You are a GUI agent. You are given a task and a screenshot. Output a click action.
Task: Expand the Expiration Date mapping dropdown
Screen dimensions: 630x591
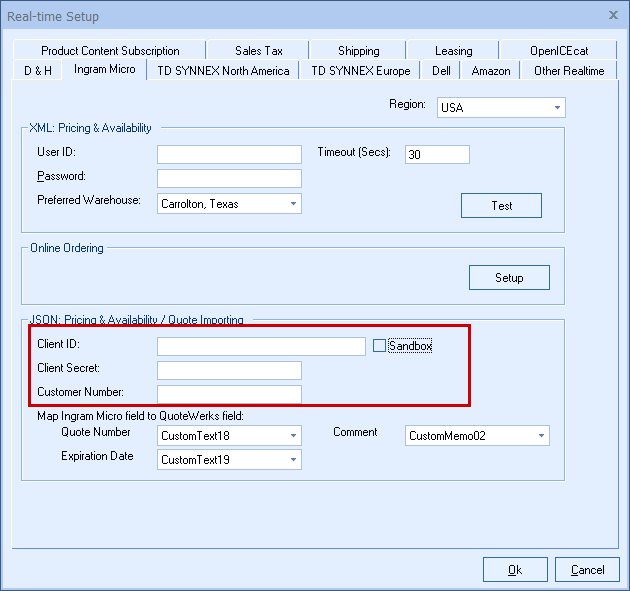229,460
